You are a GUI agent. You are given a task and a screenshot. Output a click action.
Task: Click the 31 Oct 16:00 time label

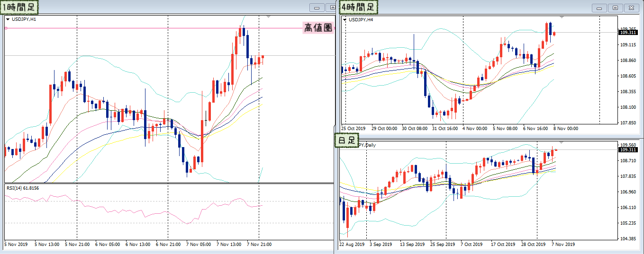click(445, 128)
